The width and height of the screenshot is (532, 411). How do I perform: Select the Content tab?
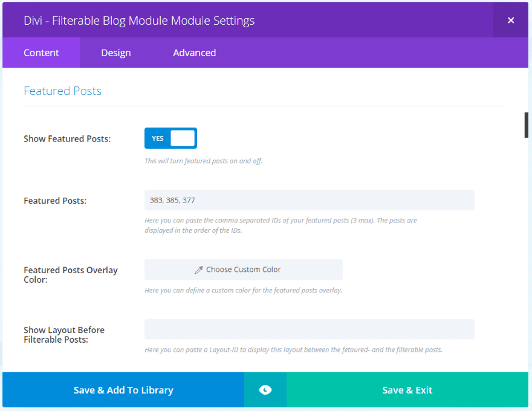(x=41, y=53)
